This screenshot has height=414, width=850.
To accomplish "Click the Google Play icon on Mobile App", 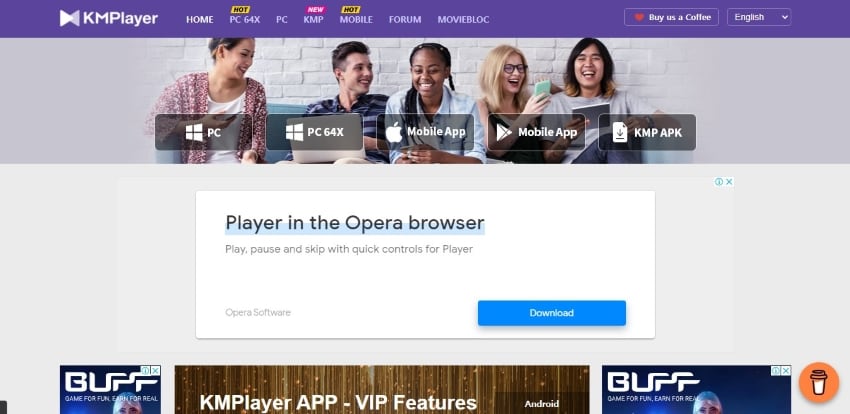I will tap(504, 132).
